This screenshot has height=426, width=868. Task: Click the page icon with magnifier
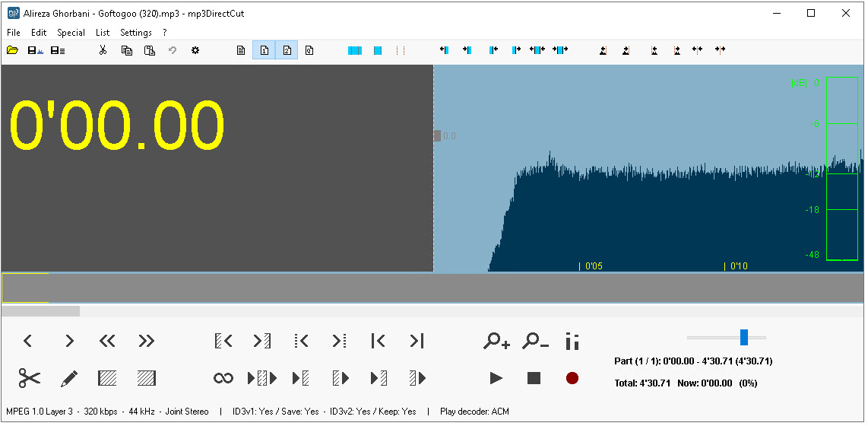tap(309, 50)
